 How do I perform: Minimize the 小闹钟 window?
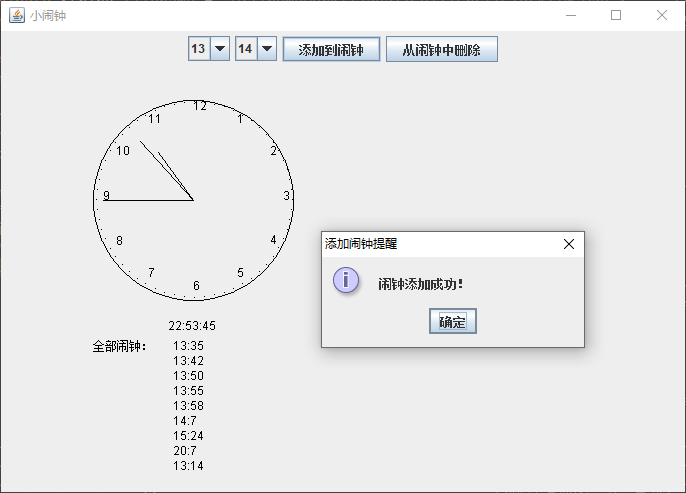click(570, 15)
